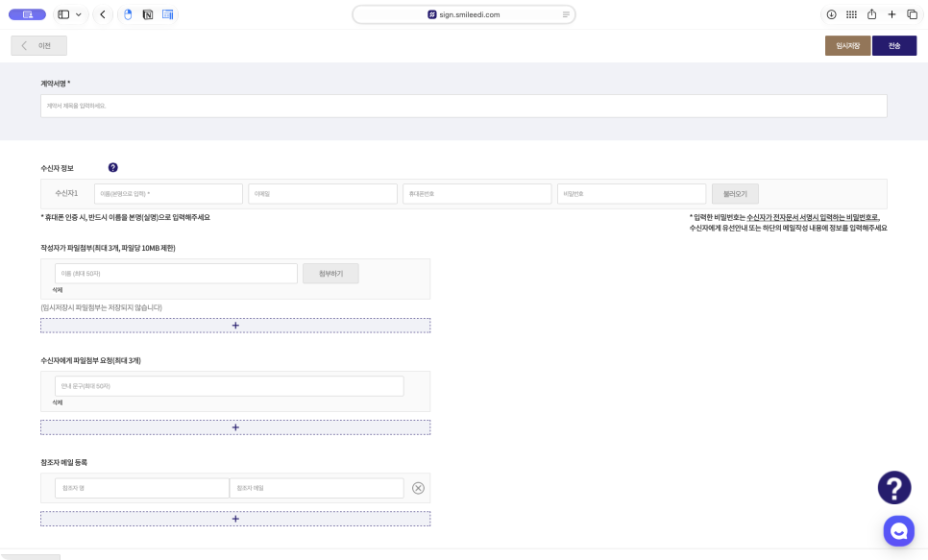The image size is (928, 560).
Task: Click the blue page extension icon beside Notion
Action: (167, 14)
